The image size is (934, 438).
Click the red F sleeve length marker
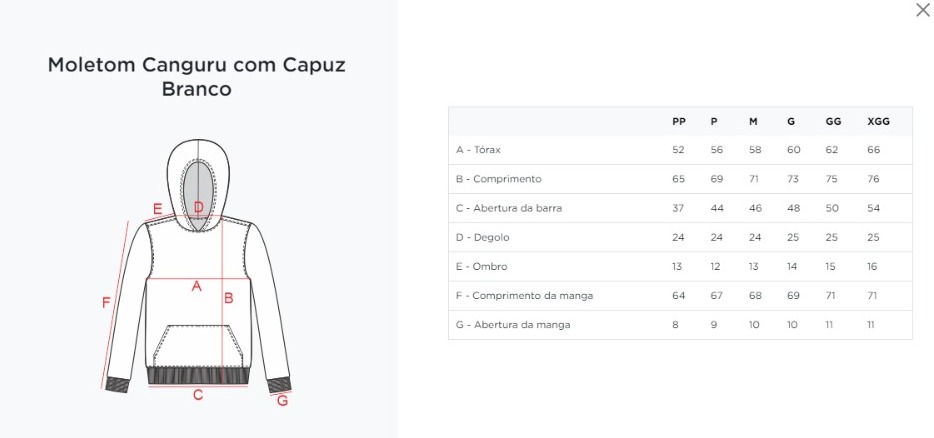(106, 302)
